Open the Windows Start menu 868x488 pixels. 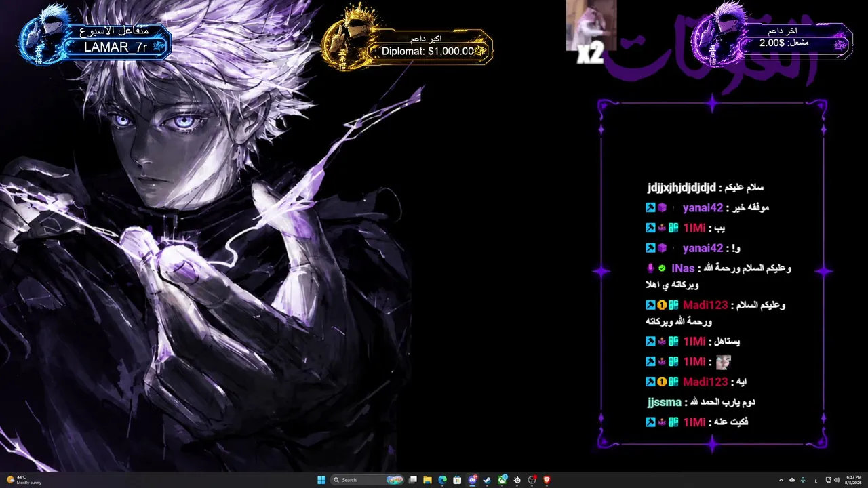pos(321,480)
